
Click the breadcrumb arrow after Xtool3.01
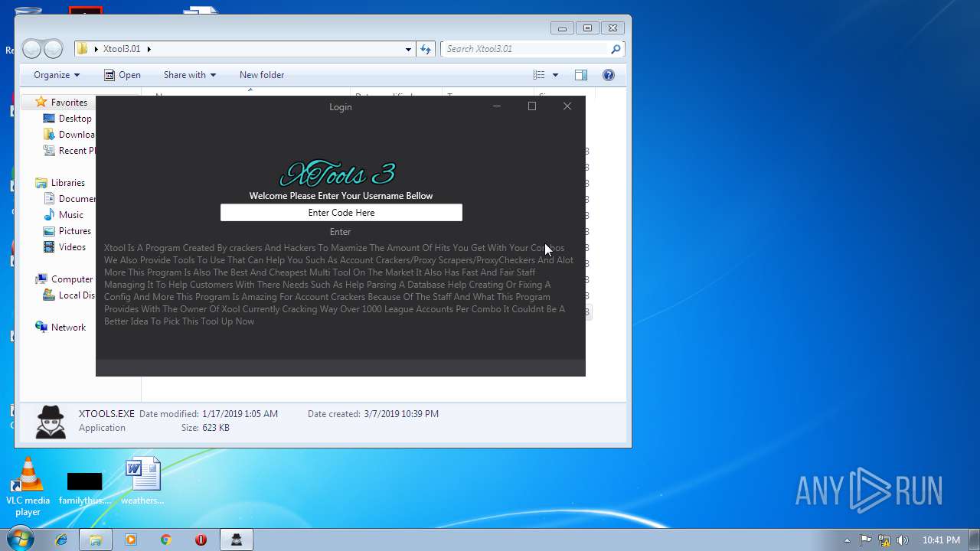pyautogui.click(x=149, y=49)
